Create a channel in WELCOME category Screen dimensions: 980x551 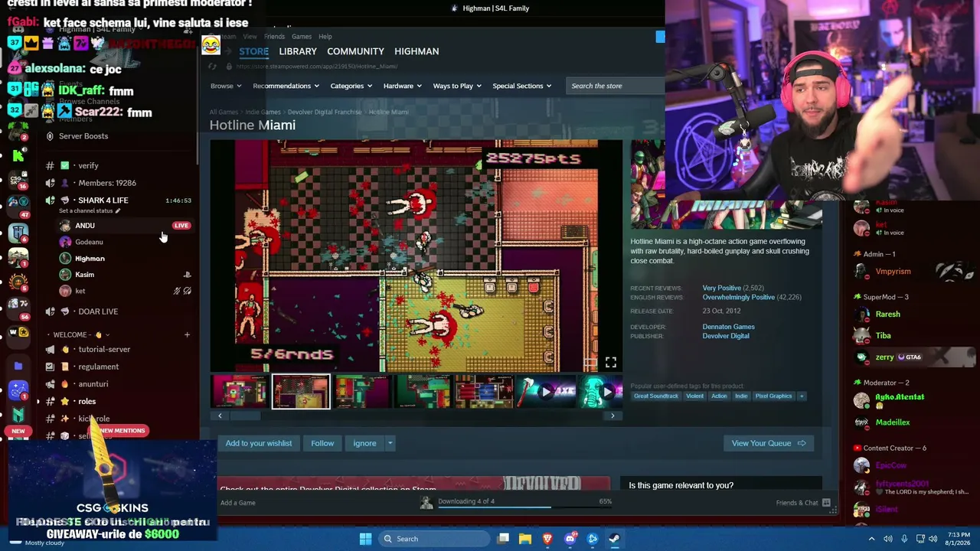187,334
